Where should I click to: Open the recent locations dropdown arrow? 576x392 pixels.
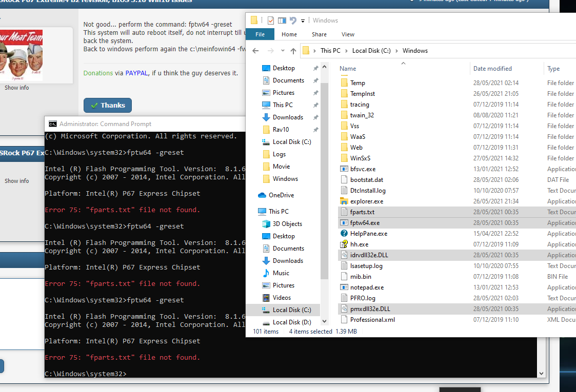[283, 51]
